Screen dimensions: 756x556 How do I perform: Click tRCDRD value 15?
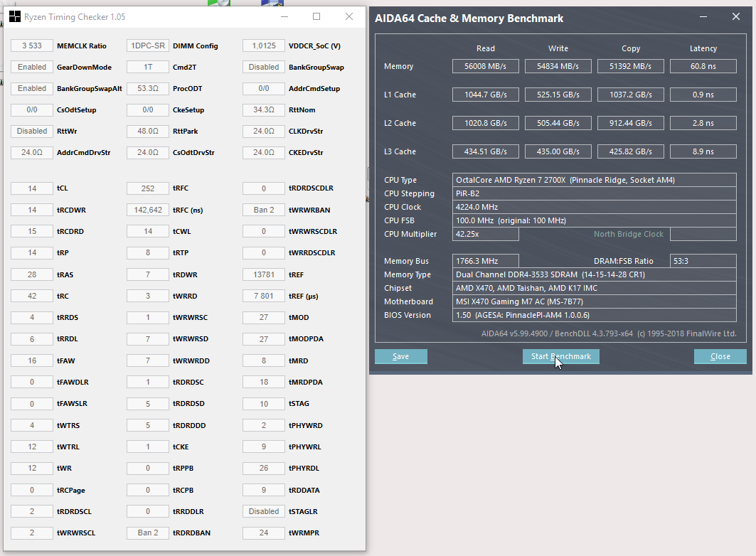pos(32,231)
